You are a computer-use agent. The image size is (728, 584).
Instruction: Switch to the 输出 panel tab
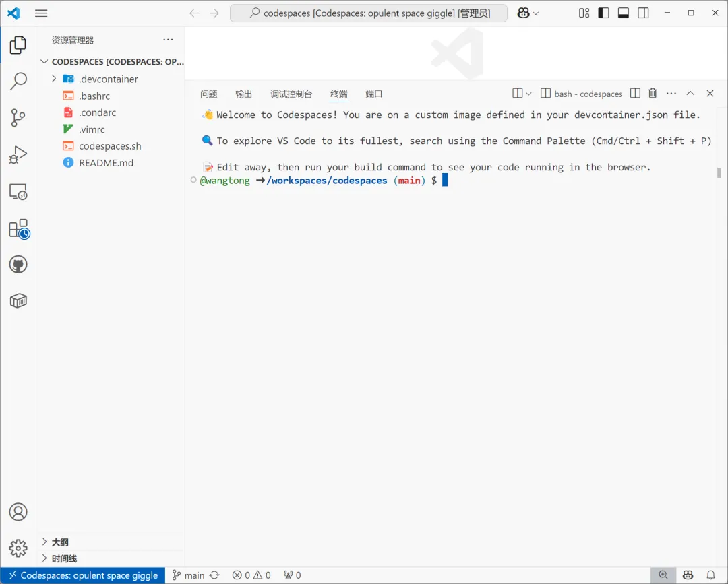click(x=244, y=94)
